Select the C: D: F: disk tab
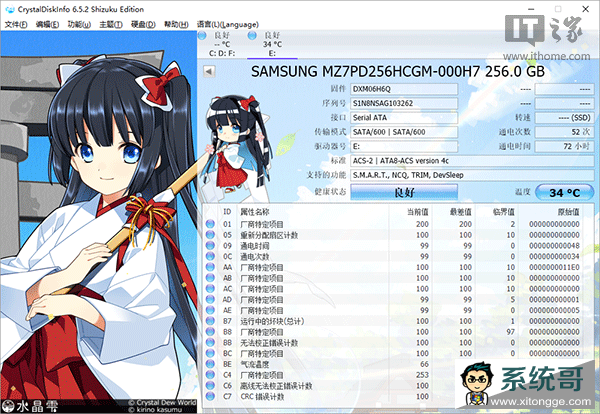This screenshot has width=600, height=414. 222,44
